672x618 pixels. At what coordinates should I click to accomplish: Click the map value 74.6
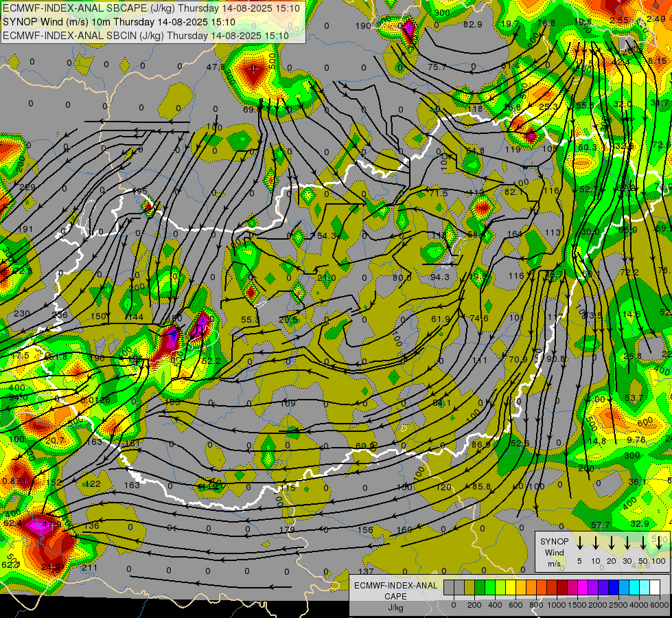[478, 318]
